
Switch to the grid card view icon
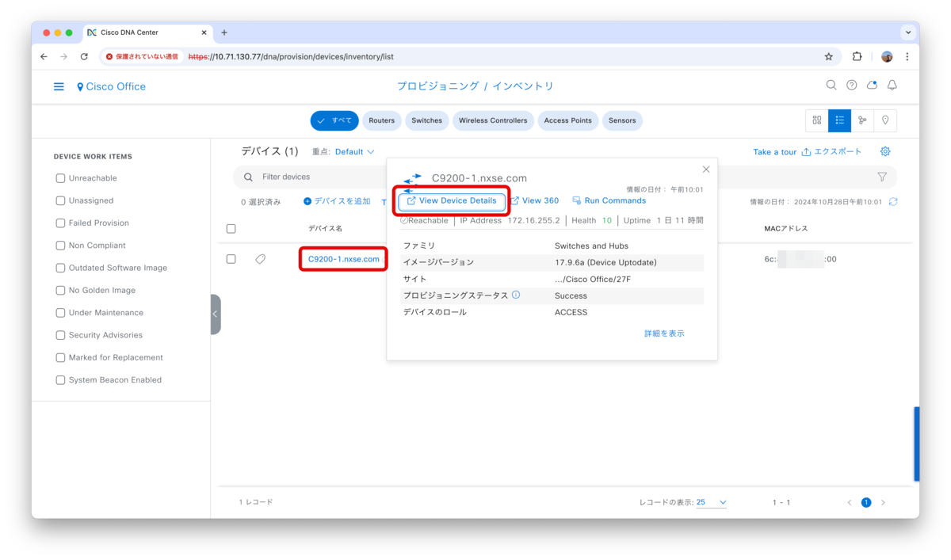pyautogui.click(x=817, y=120)
